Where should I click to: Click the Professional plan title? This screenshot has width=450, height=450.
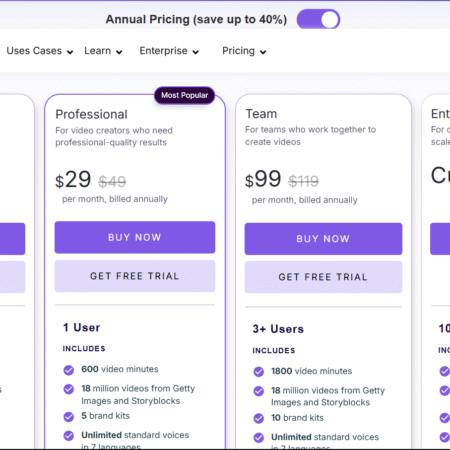91,114
